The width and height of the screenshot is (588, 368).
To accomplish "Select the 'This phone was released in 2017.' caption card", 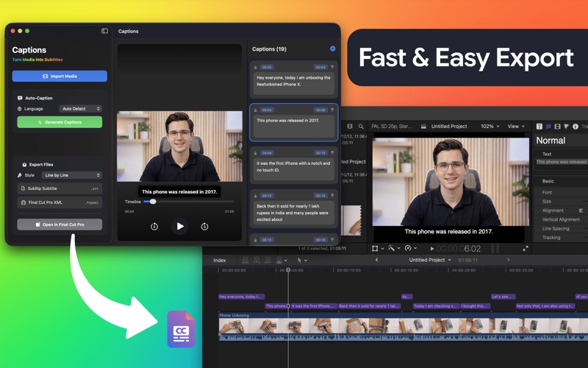I will click(293, 122).
